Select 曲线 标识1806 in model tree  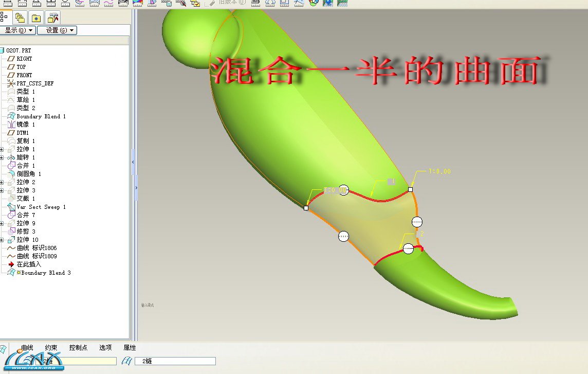[x=36, y=248]
